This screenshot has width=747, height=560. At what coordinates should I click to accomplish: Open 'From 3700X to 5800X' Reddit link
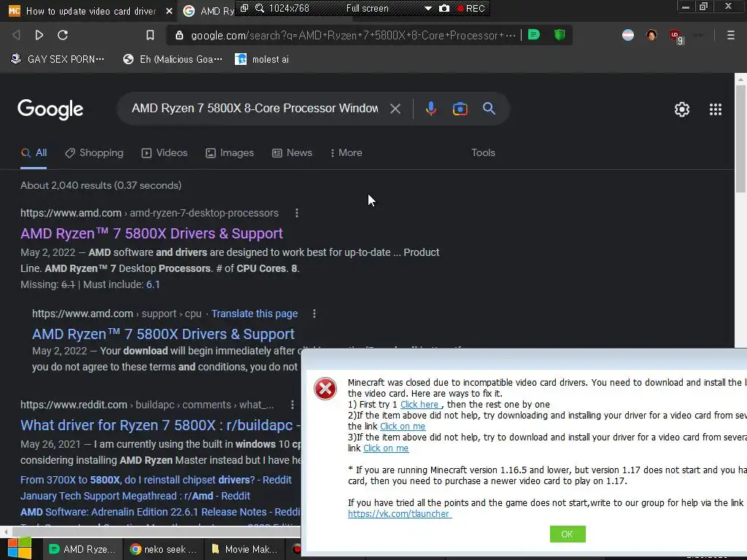[x=156, y=480]
